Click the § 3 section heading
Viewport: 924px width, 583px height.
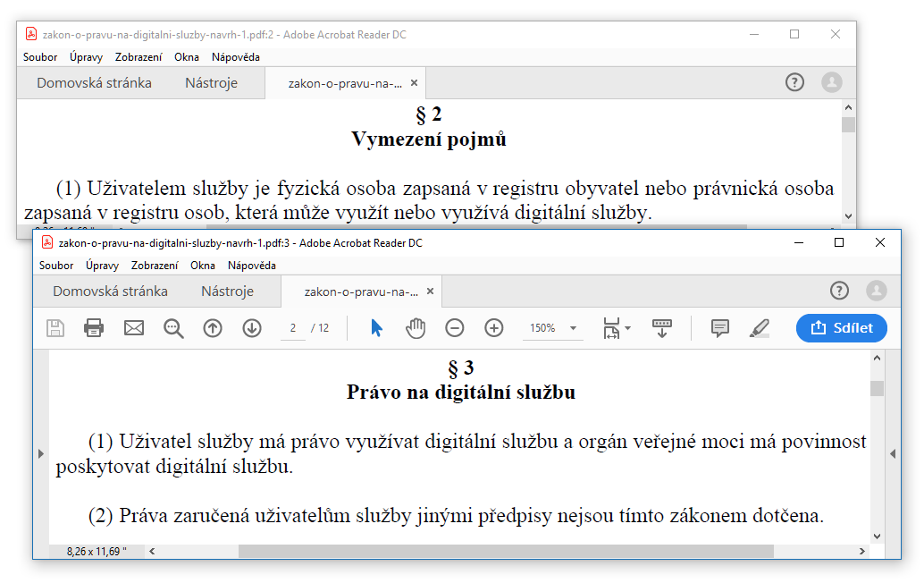click(461, 368)
